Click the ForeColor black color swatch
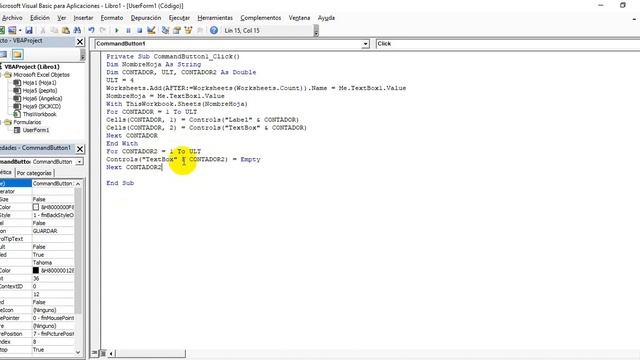This screenshot has height=360, width=640. pos(36,270)
